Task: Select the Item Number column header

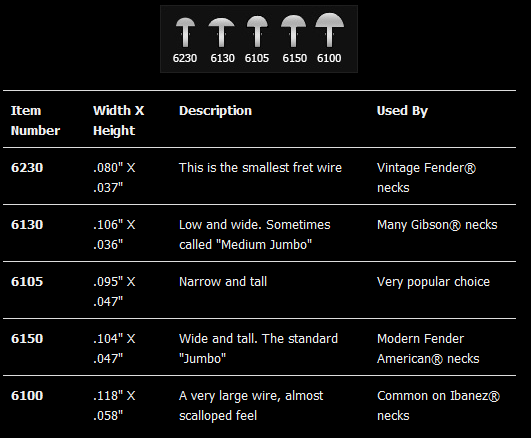Action: click(35, 120)
